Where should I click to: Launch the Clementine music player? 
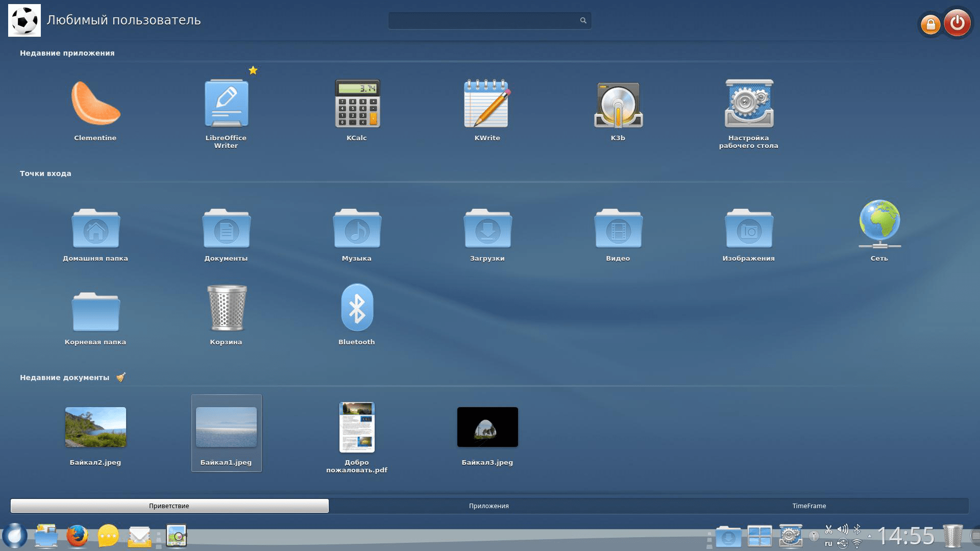95,104
